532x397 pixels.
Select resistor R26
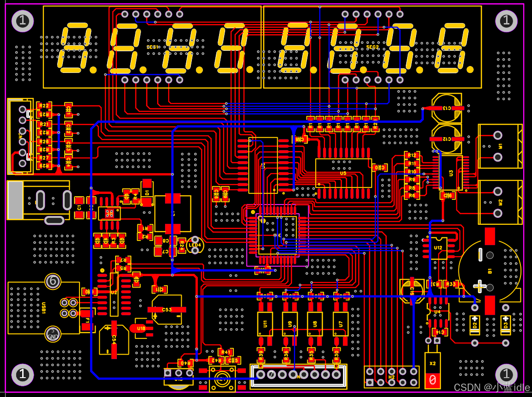[44, 141]
